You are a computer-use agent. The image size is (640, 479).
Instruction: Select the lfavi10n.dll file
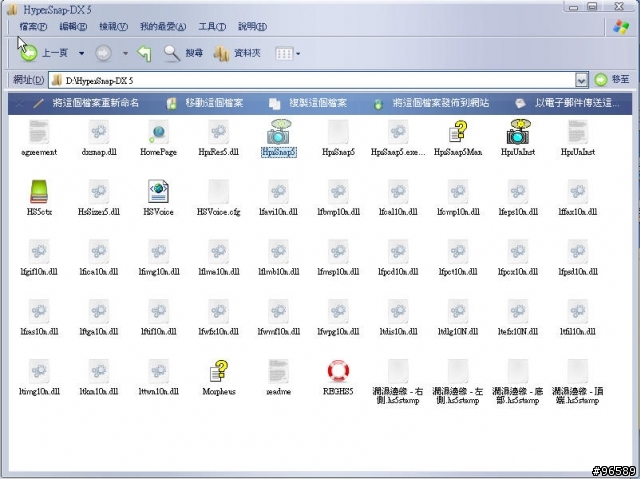pos(278,197)
